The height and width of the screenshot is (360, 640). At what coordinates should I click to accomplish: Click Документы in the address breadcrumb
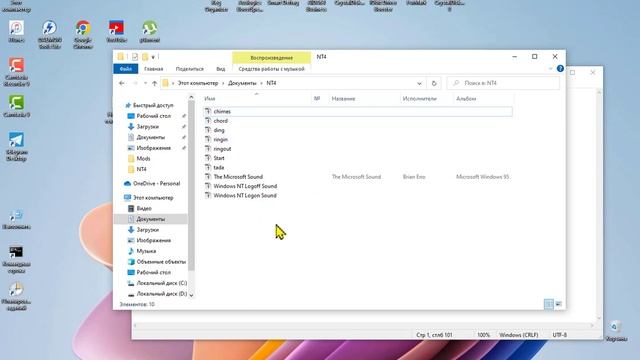point(242,83)
